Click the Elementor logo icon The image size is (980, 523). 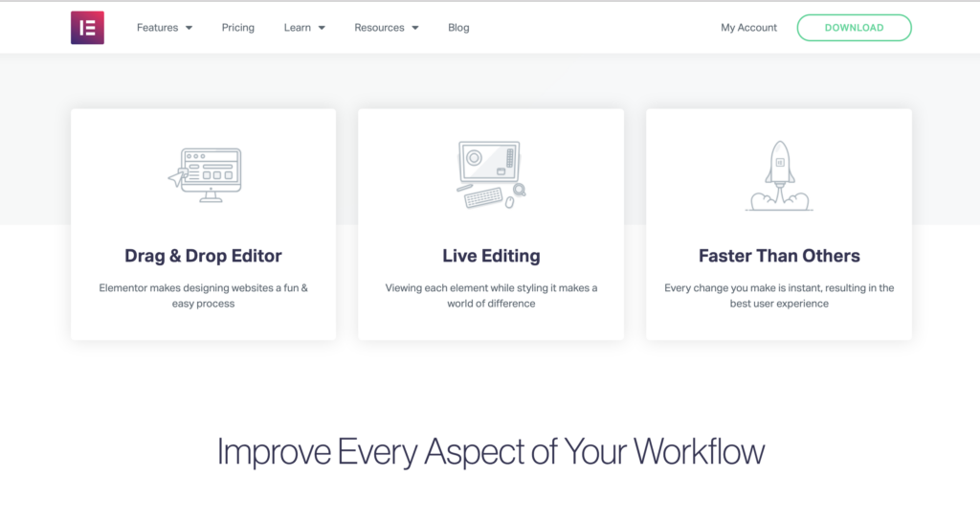[x=87, y=28]
